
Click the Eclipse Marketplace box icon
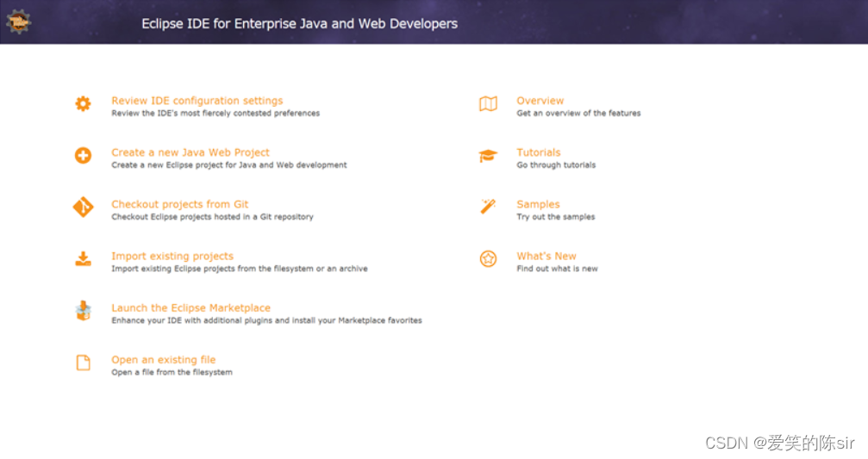83,311
